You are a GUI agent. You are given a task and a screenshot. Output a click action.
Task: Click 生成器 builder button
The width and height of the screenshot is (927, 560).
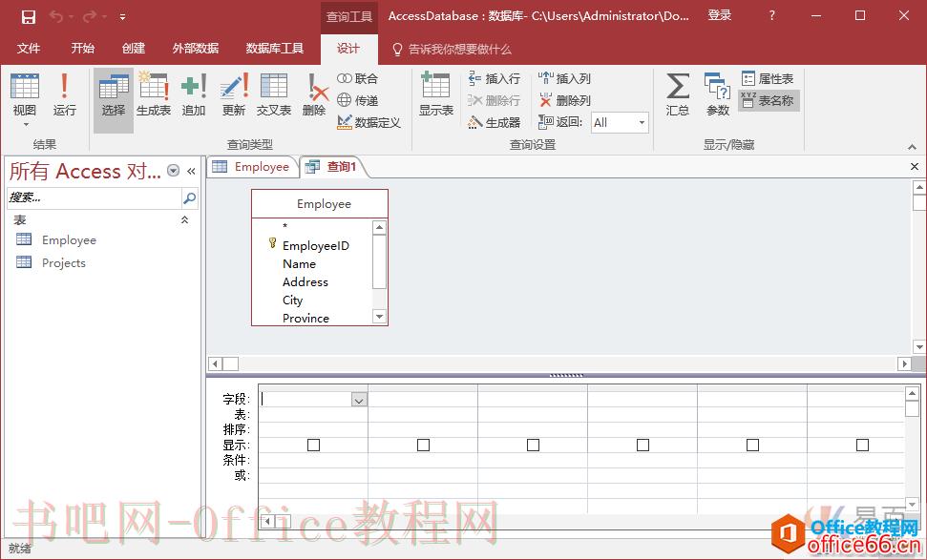495,122
